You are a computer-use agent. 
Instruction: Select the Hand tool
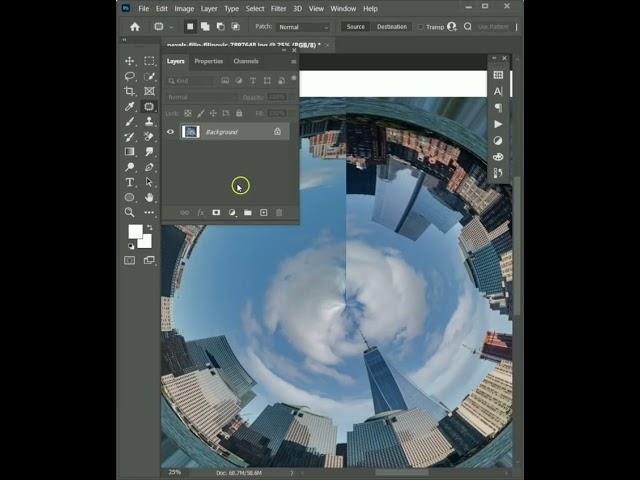pyautogui.click(x=149, y=197)
